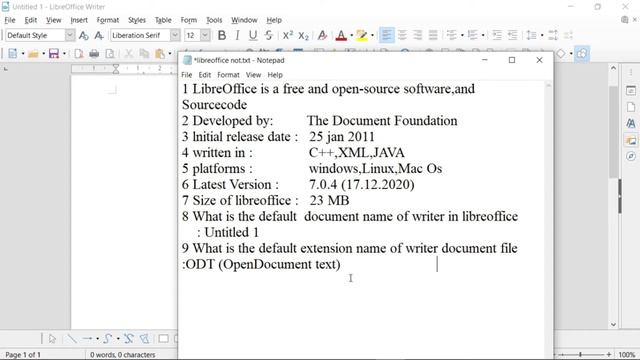
Task: Click the Set Line Spacing icon
Action: pyautogui.click(x=531, y=36)
